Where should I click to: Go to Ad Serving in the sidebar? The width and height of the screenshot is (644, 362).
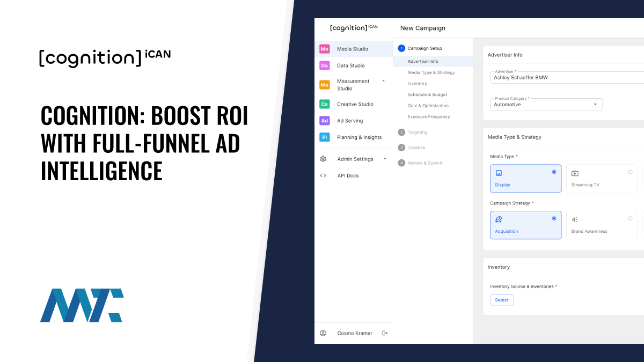[350, 121]
